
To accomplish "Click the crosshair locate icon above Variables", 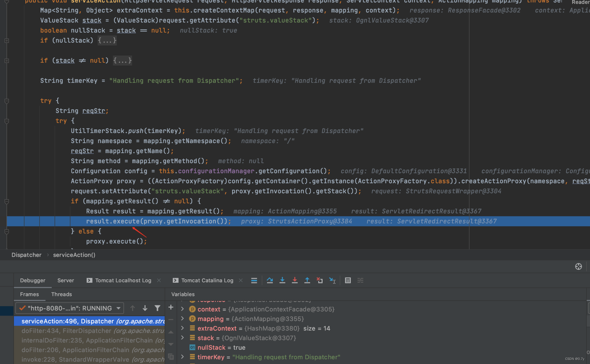I will click(578, 266).
